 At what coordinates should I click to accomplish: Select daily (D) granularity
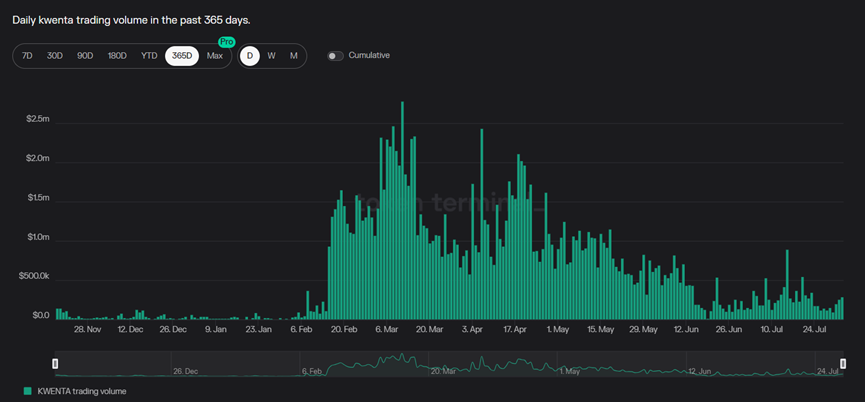point(250,56)
